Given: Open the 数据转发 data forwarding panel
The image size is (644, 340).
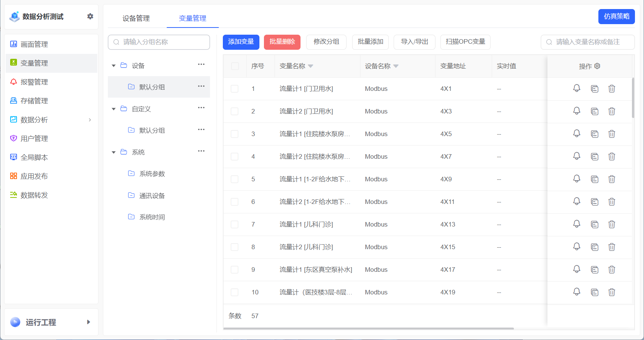Looking at the screenshot, I should [x=34, y=195].
